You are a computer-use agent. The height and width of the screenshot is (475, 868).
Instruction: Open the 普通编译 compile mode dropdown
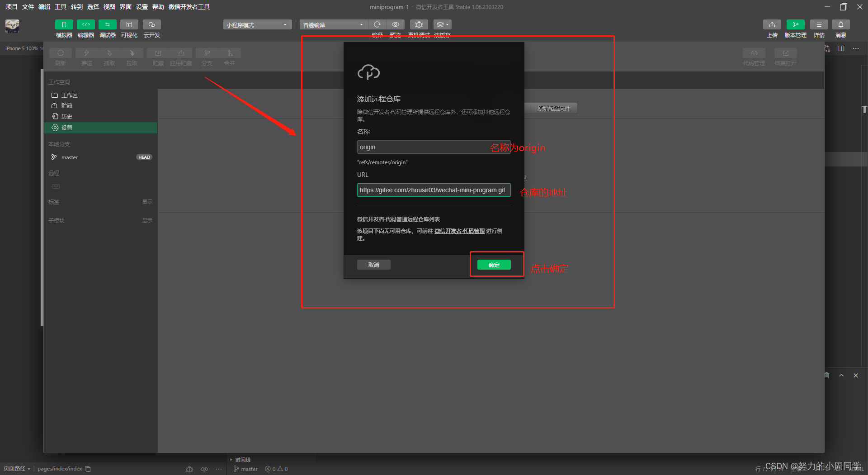point(334,24)
